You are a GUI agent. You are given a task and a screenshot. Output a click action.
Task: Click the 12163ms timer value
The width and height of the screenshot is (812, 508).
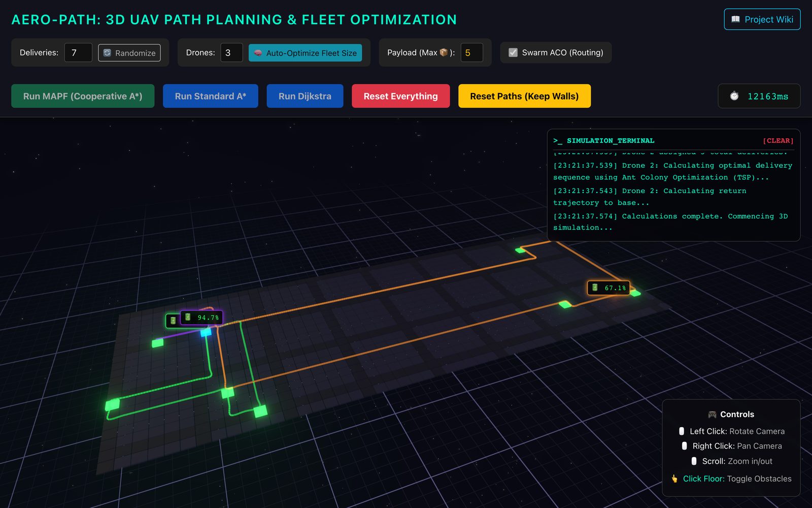point(768,97)
